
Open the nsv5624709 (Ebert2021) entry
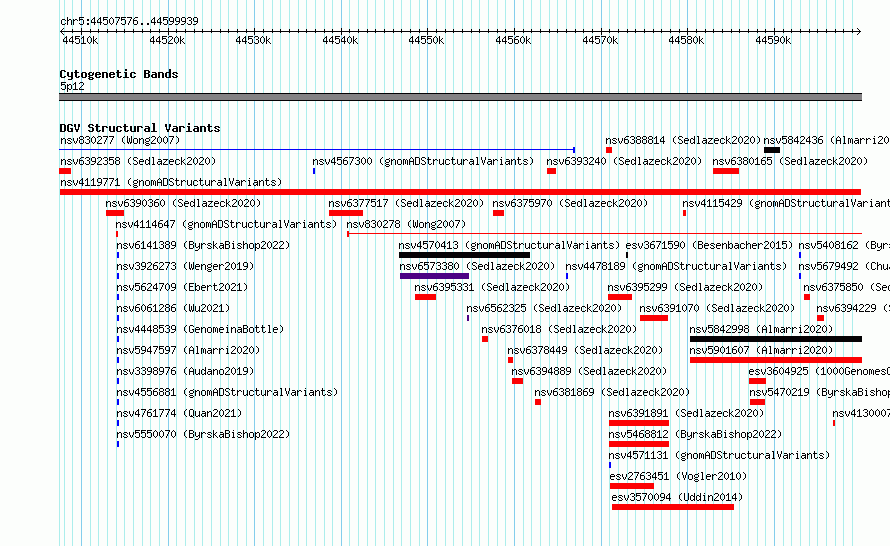click(x=182, y=287)
